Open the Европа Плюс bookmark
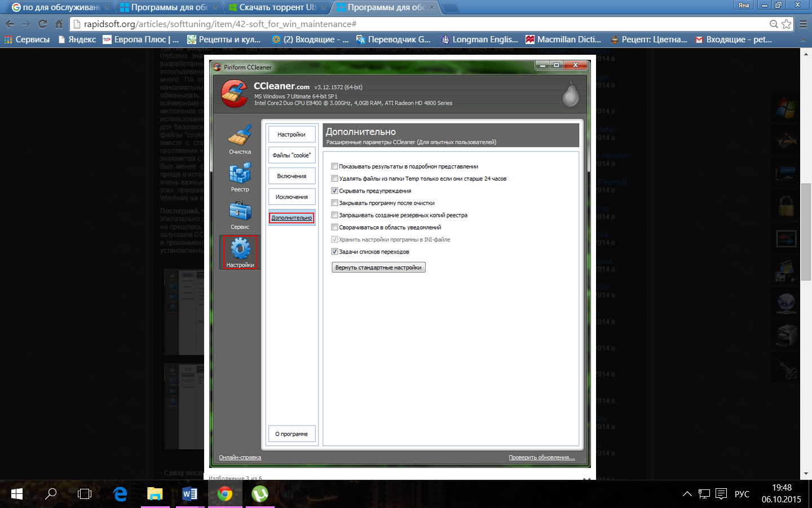Viewport: 812px width, 508px height. (141, 40)
